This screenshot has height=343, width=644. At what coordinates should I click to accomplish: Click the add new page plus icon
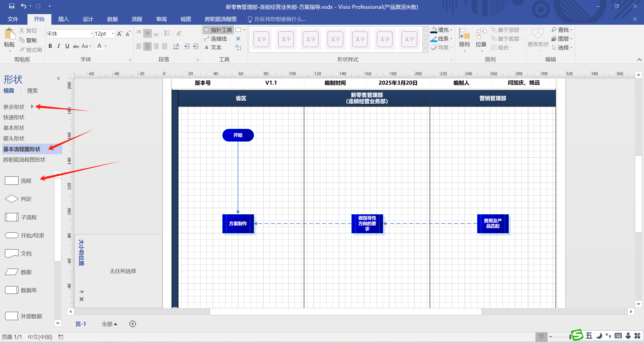(133, 324)
